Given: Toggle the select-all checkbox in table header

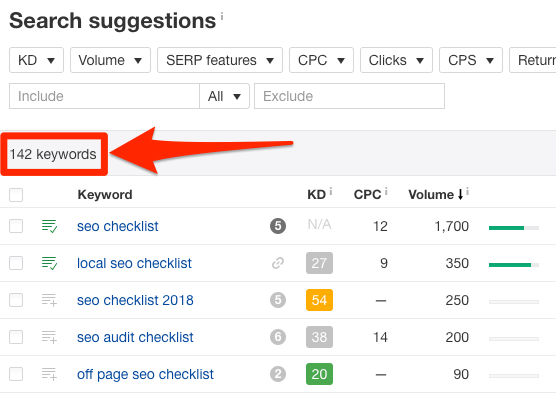Looking at the screenshot, I should point(16,195).
